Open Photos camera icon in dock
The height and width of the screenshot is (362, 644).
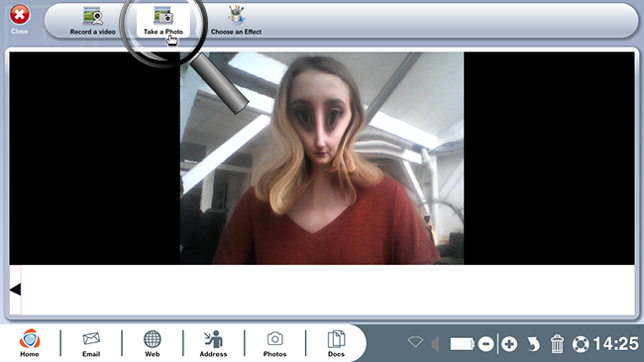[x=274, y=343]
